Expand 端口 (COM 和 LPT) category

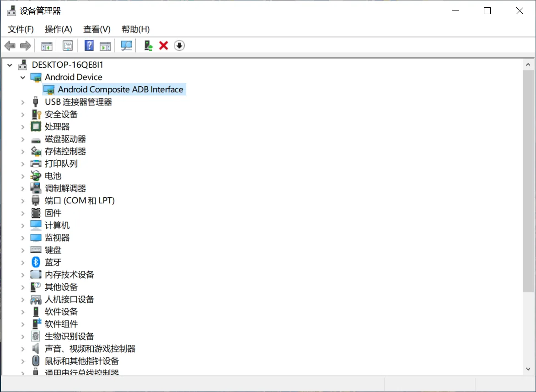click(23, 201)
